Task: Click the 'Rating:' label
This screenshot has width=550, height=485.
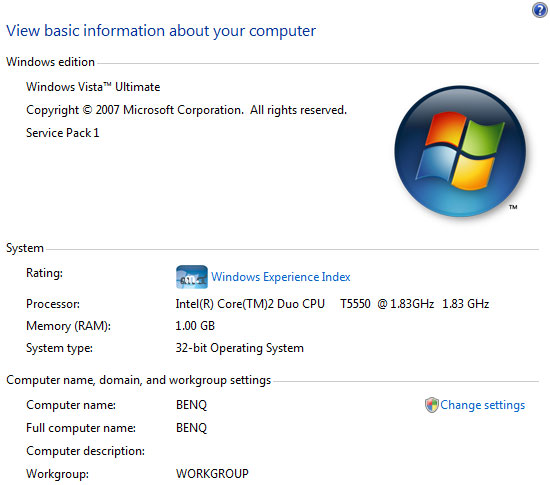Action: 45,272
